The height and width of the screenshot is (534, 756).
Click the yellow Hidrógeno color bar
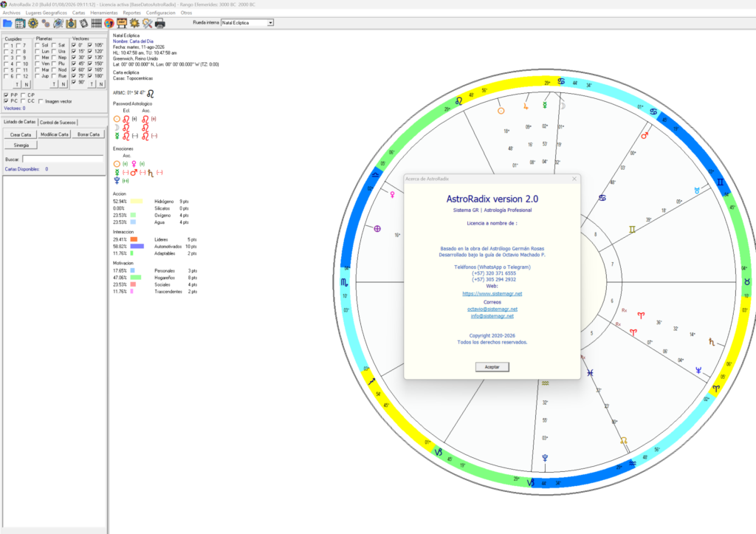[137, 201]
